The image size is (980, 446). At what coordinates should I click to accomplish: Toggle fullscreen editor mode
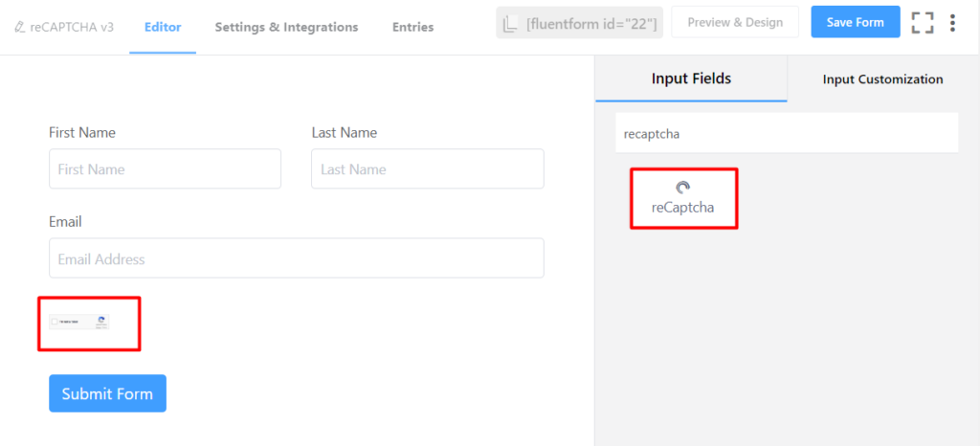tap(923, 22)
